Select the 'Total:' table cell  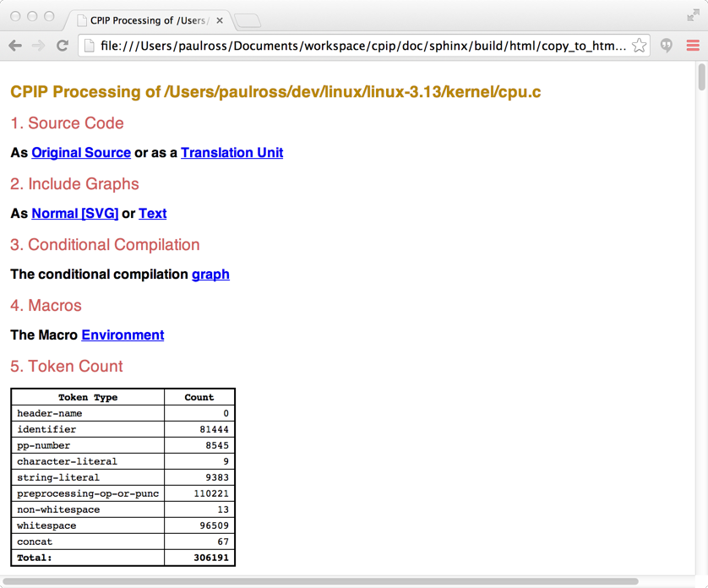click(x=88, y=558)
